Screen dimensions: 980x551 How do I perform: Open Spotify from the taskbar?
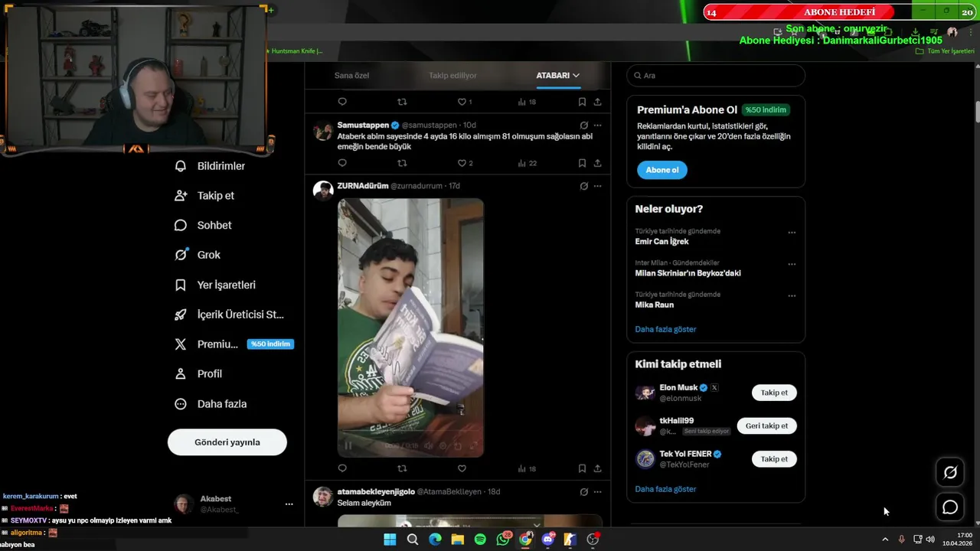coord(480,540)
